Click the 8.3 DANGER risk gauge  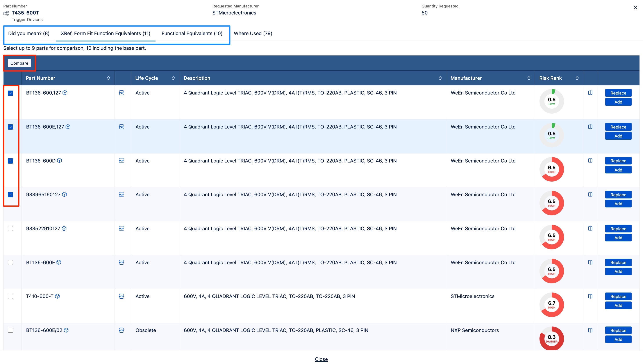(552, 339)
